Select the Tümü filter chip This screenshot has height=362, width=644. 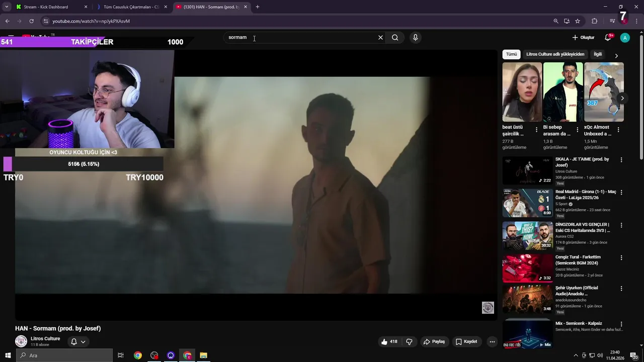(511, 54)
